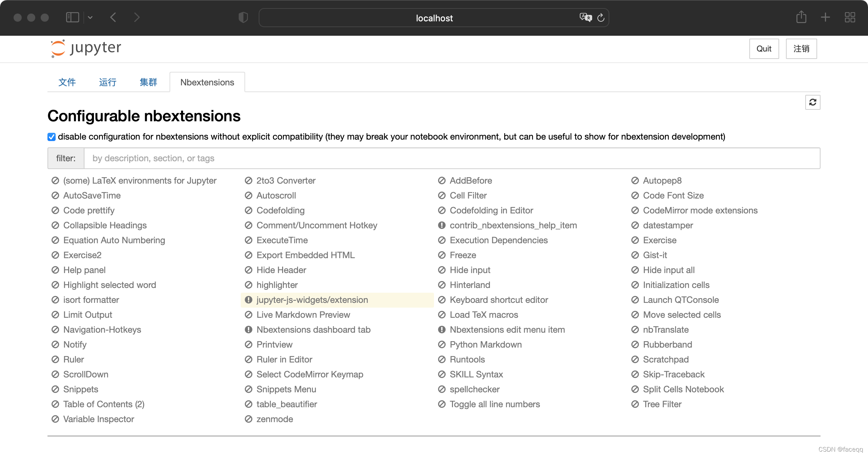Select the Live Markdown Preview extension

(x=303, y=315)
